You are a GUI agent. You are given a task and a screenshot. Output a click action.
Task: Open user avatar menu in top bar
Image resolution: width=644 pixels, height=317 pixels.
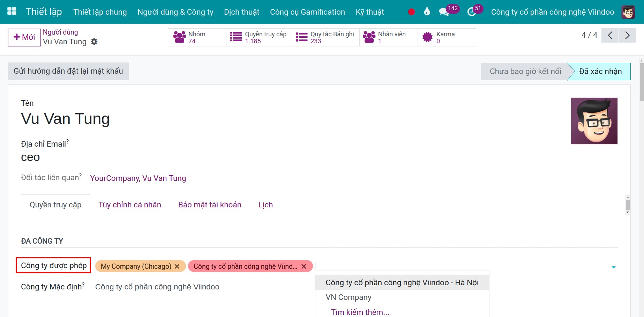[628, 12]
